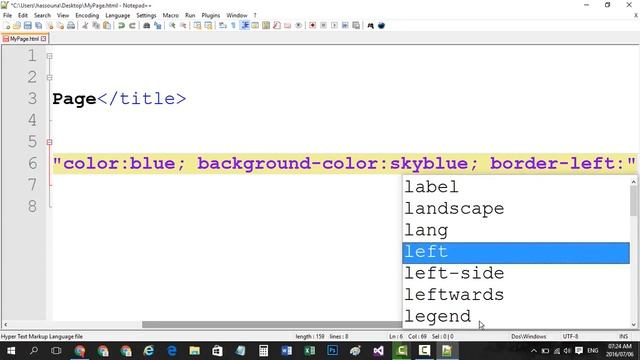Image resolution: width=640 pixels, height=360 pixels.
Task: Open Microsoft Edge from the taskbar
Action: [172, 351]
